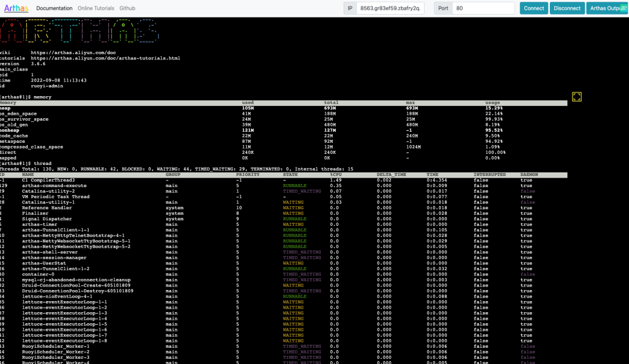
Task: Click thread name Reference Handler
Action: (x=47, y=208)
